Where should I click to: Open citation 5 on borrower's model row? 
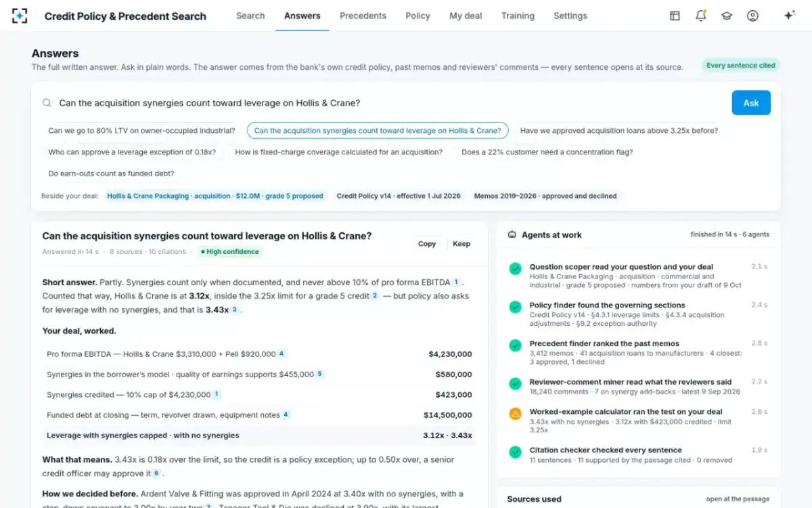pos(320,374)
